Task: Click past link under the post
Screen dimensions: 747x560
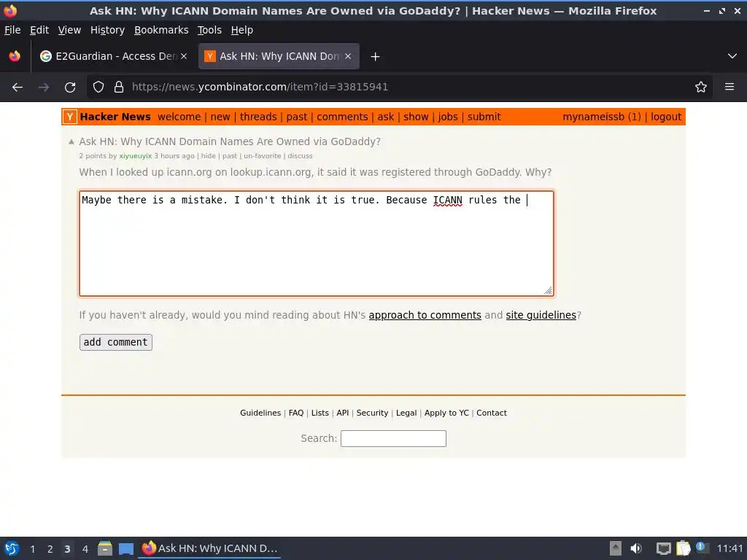Action: click(x=230, y=156)
